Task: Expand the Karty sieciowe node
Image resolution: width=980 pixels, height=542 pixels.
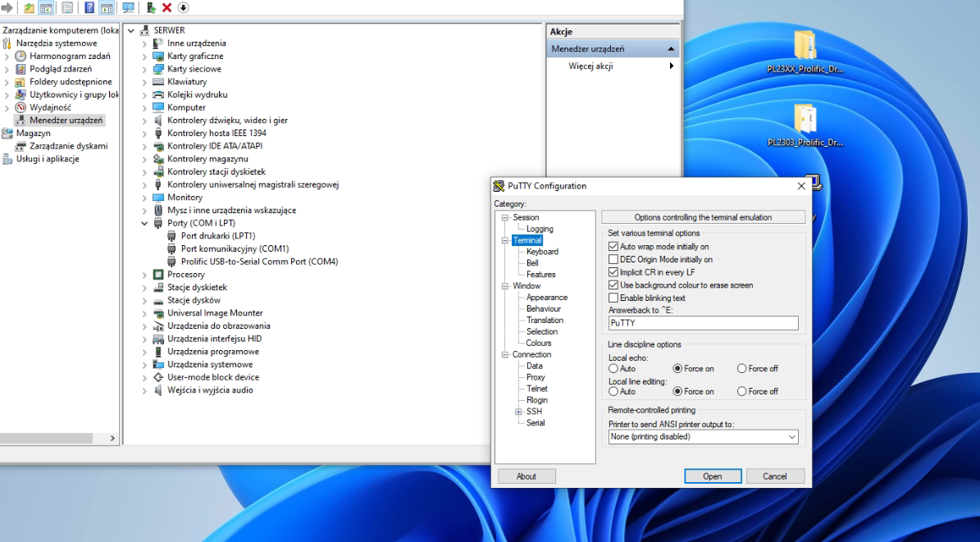Action: click(144, 70)
